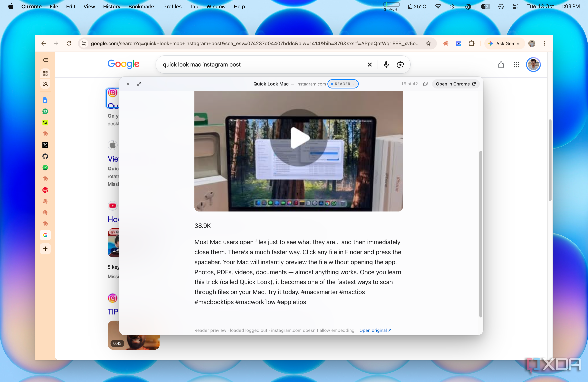The image size is (588, 382).
Task: Open the Google apps grid
Action: click(x=516, y=64)
